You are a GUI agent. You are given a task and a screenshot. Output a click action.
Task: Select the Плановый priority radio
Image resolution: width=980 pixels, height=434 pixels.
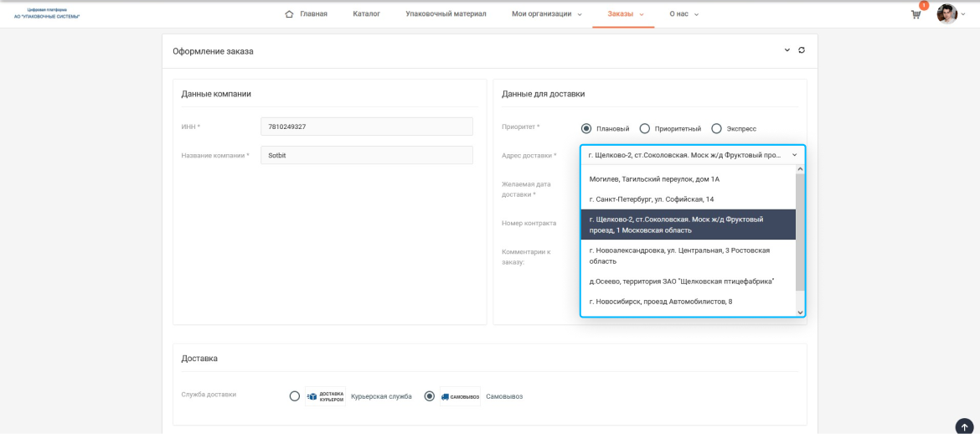coord(586,128)
